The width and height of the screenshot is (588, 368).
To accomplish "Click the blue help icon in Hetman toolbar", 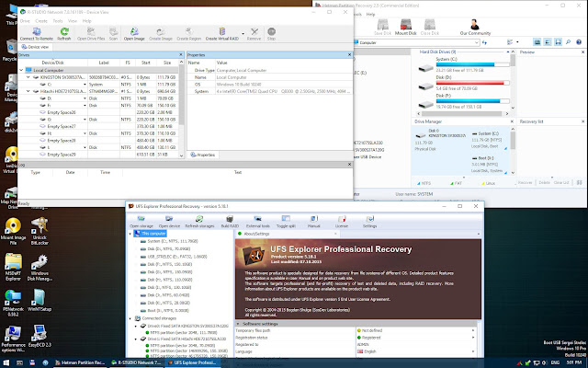I will coord(579,42).
